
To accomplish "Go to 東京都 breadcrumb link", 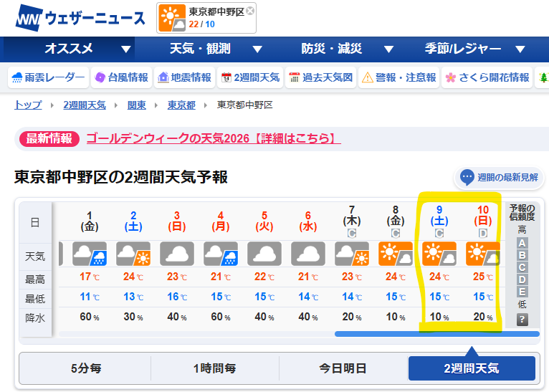I will tap(181, 105).
